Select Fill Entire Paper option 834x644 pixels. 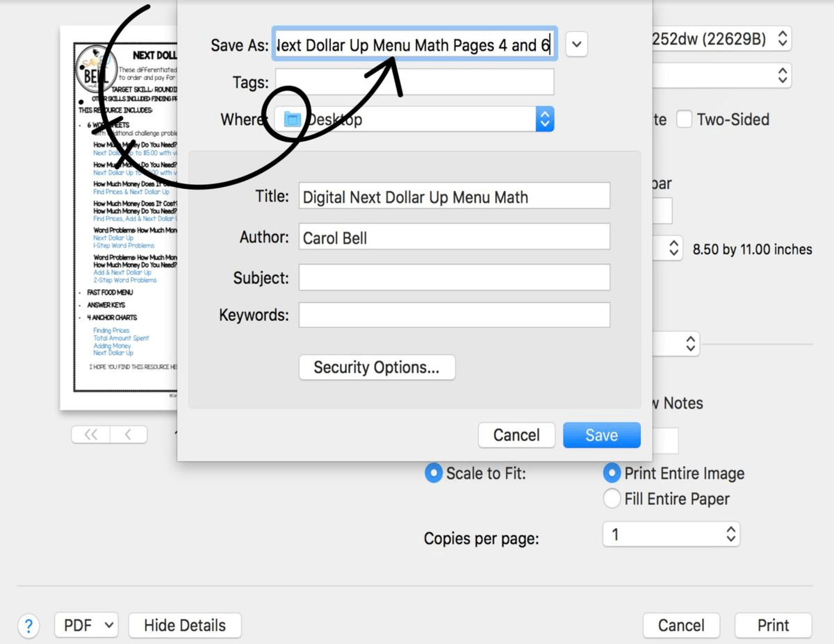[x=612, y=499]
